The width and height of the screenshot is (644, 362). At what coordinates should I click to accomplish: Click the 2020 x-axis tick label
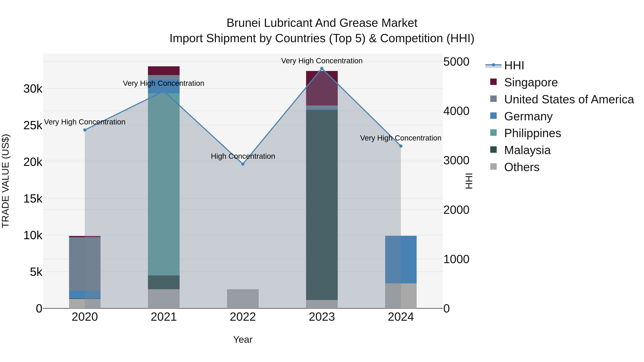85,317
